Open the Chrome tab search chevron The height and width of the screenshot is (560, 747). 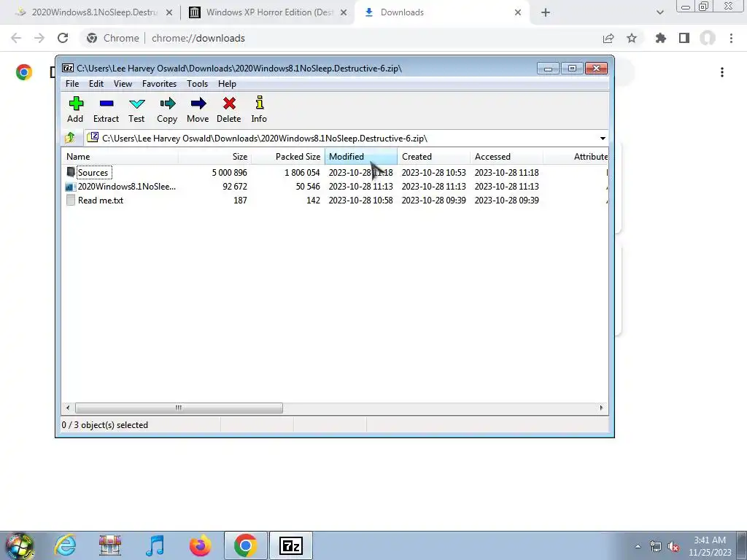point(659,12)
